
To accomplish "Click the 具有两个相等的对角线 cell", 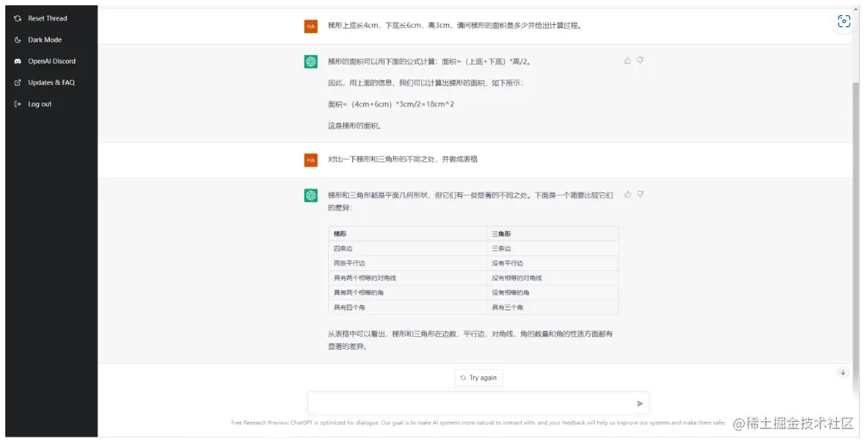I will pyautogui.click(x=407, y=278).
